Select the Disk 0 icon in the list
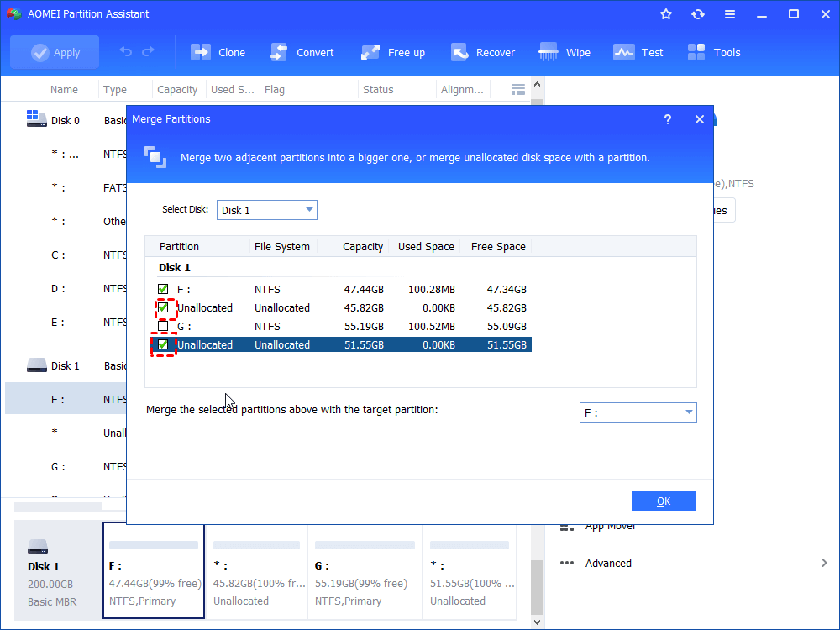Viewport: 840px width, 630px height. pos(36,119)
